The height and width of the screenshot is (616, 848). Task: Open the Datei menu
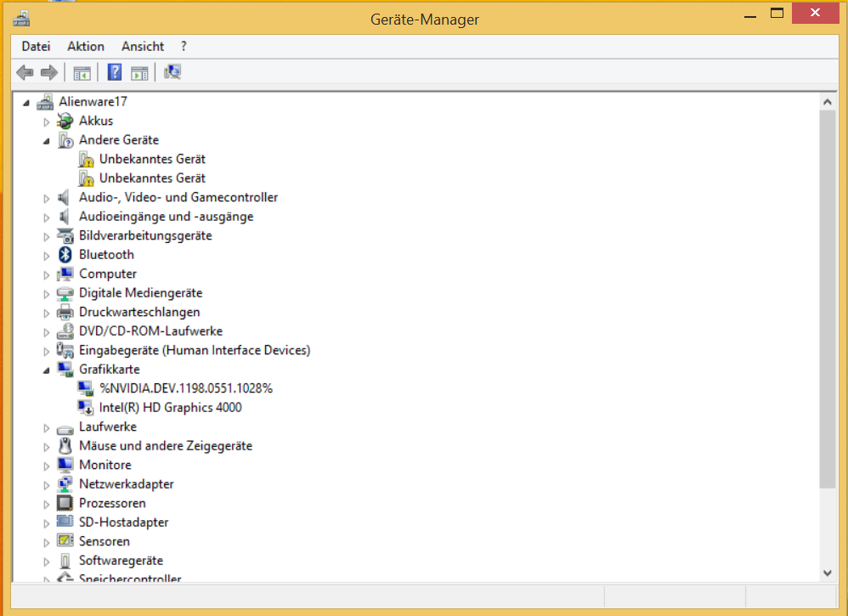click(x=36, y=47)
